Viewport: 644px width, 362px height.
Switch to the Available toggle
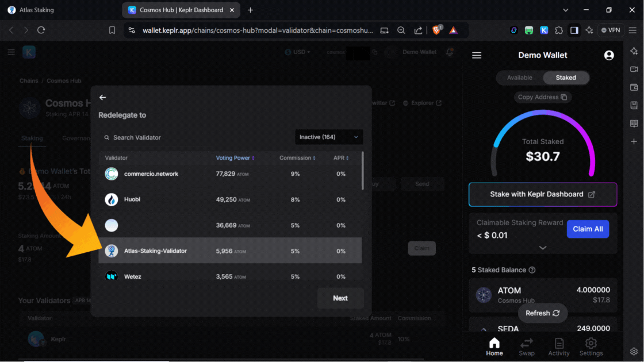coord(519,78)
